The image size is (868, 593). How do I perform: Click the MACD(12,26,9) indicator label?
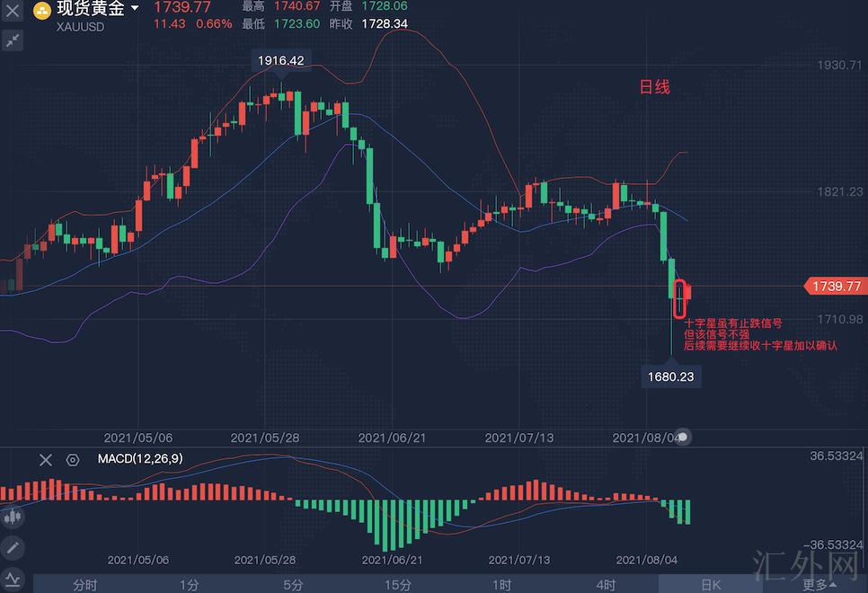tap(139, 460)
